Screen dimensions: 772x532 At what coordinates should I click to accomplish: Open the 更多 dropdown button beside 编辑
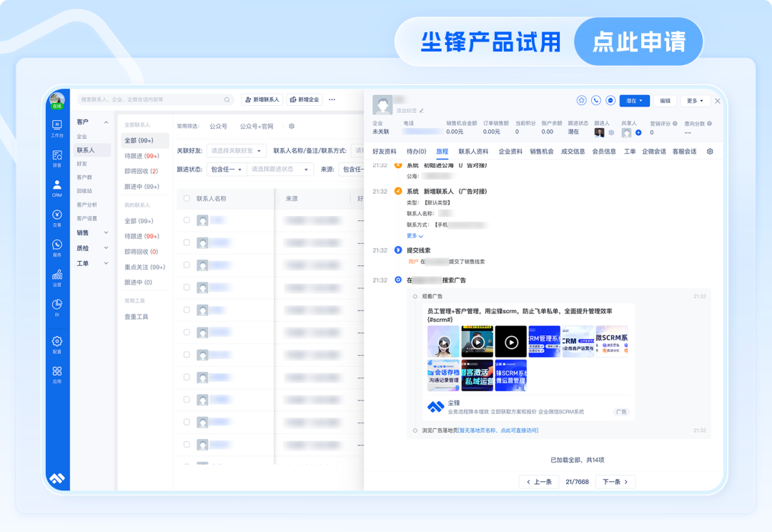tap(695, 101)
